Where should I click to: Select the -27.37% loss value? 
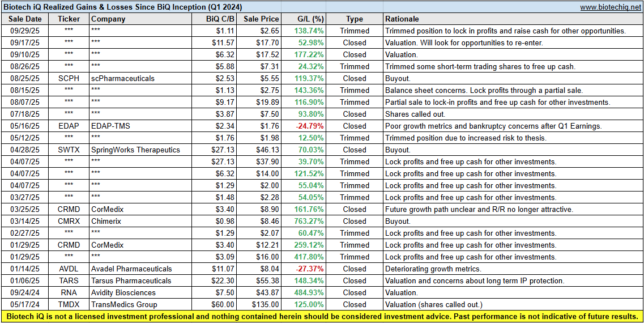click(309, 269)
